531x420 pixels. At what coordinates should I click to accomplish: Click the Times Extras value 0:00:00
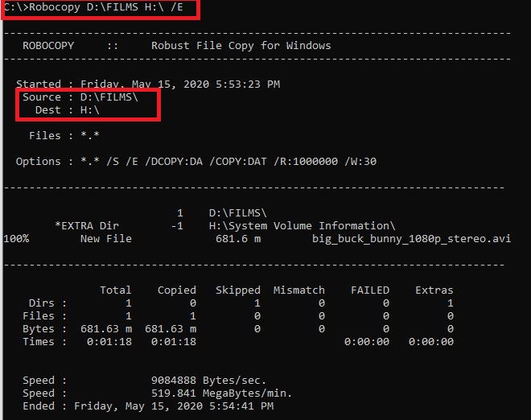pos(431,342)
